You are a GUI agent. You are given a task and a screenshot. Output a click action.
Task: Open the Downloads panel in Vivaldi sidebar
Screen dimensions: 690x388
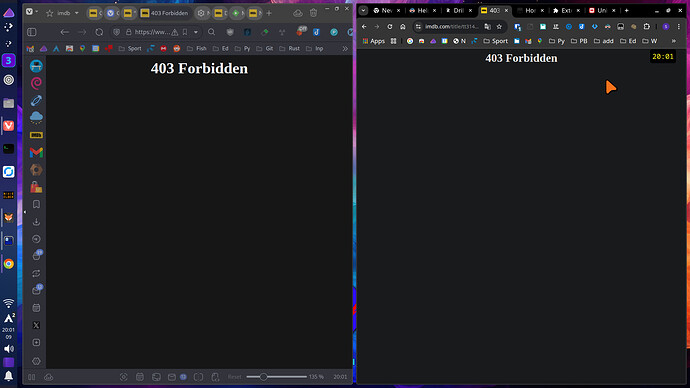click(36, 222)
